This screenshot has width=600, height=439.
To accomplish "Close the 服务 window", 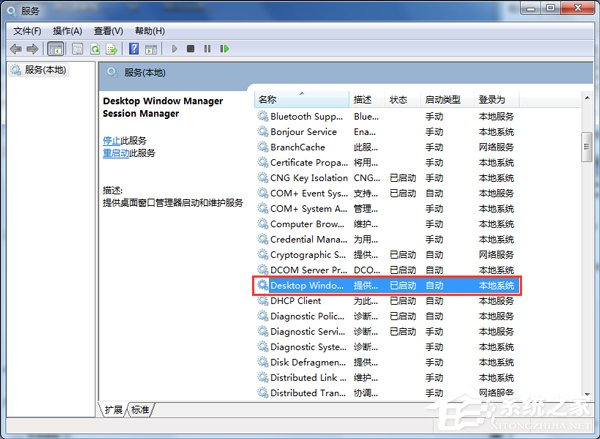I will (577, 8).
